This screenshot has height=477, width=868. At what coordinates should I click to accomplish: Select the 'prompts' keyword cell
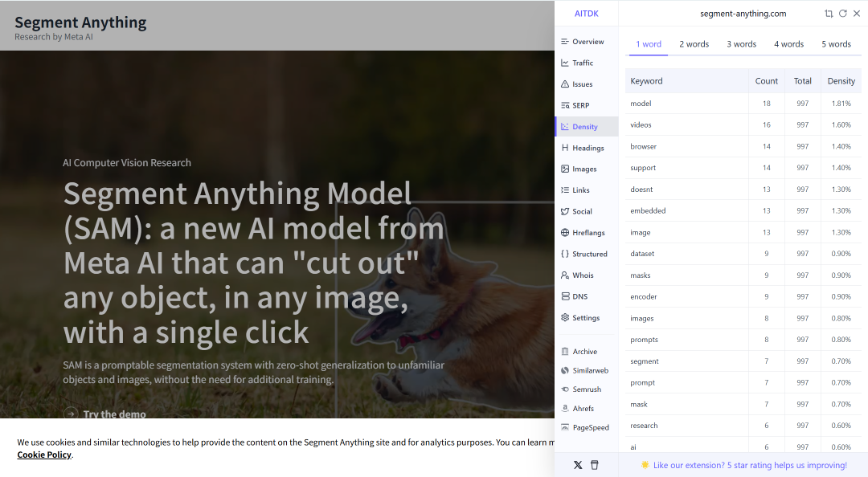[x=687, y=340]
